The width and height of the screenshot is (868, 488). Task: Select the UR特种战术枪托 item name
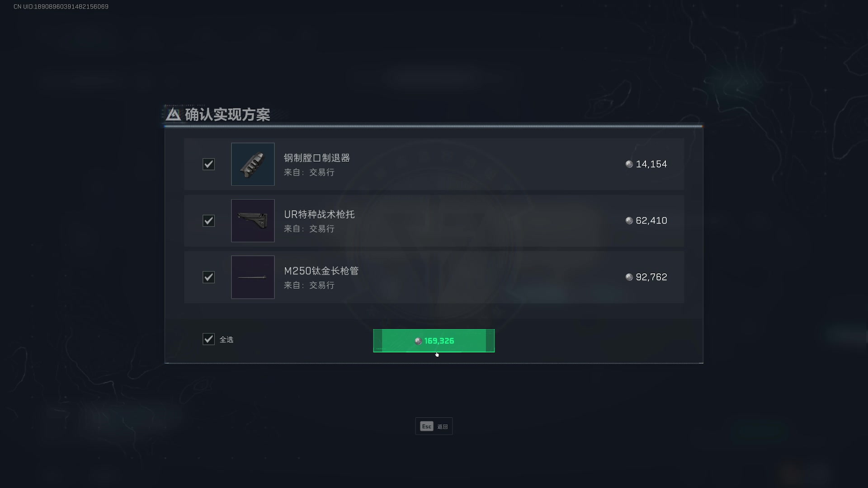coord(319,214)
